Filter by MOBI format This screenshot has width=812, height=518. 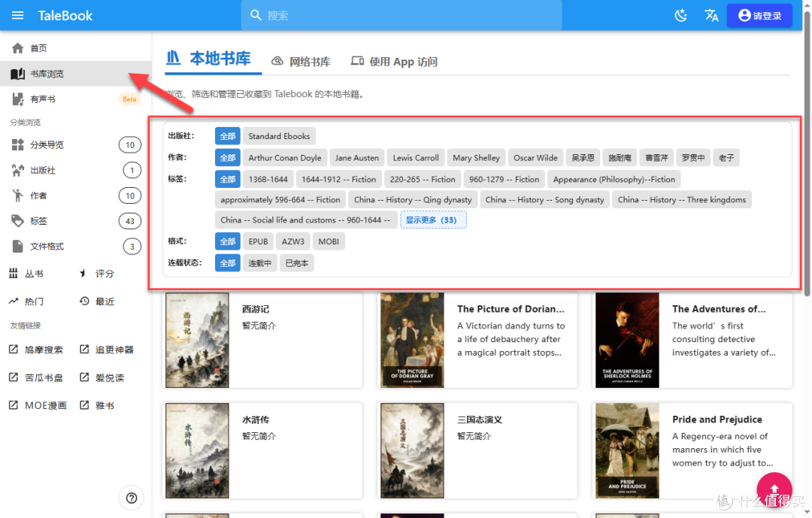pos(329,241)
